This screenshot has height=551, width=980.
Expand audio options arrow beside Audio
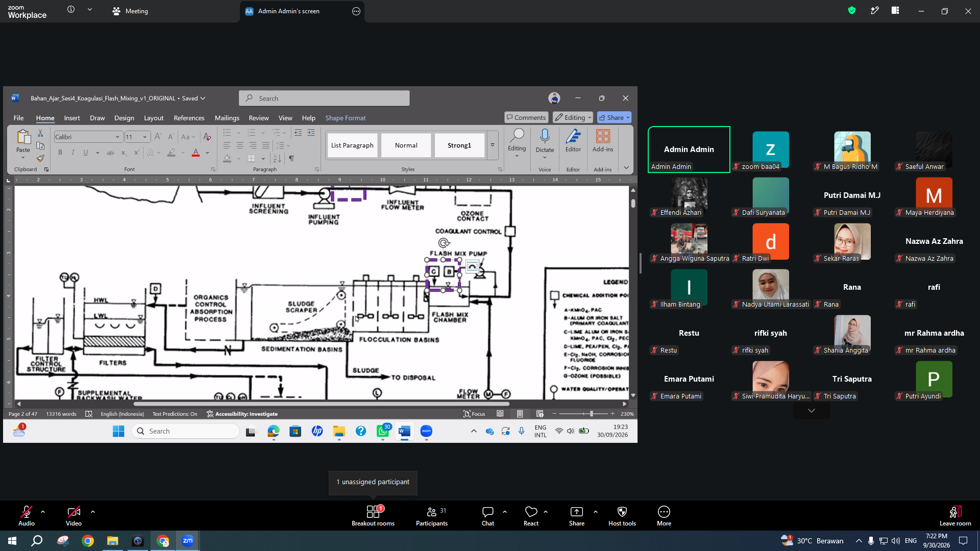point(43,512)
